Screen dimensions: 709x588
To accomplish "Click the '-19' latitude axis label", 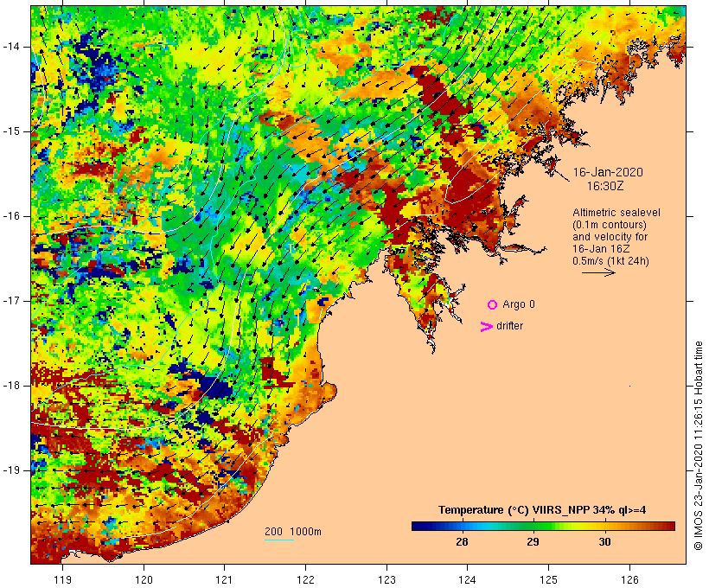I will [x=11, y=470].
